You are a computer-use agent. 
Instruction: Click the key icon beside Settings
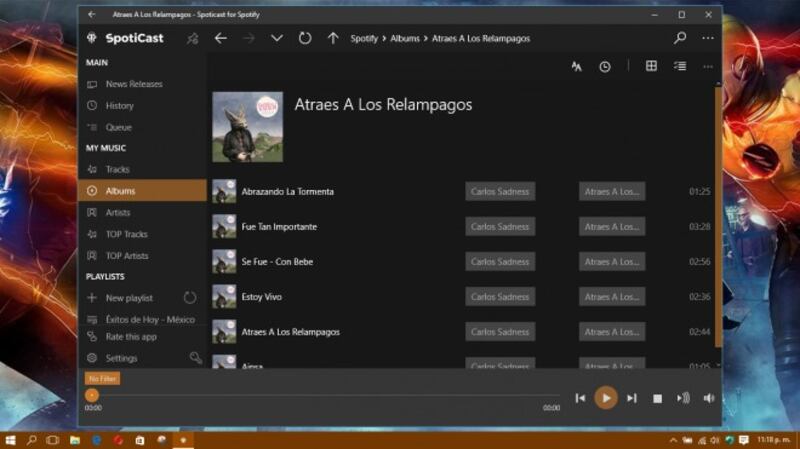(196, 358)
